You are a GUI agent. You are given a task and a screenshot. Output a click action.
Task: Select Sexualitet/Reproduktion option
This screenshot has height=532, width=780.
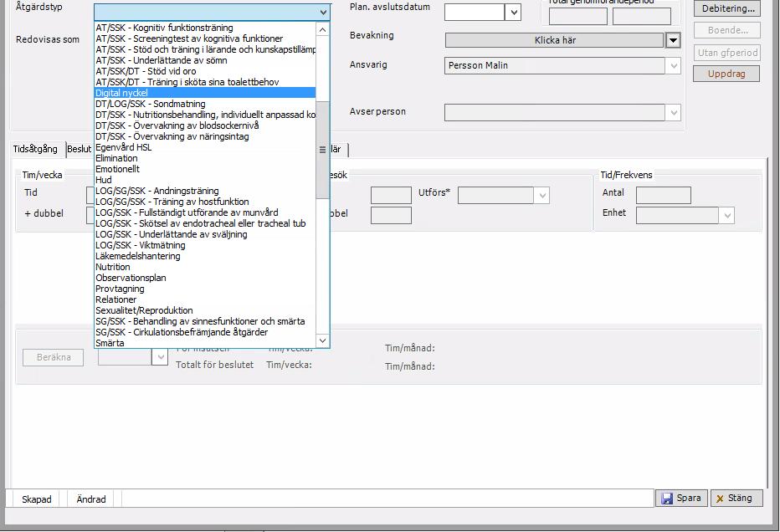point(204,310)
